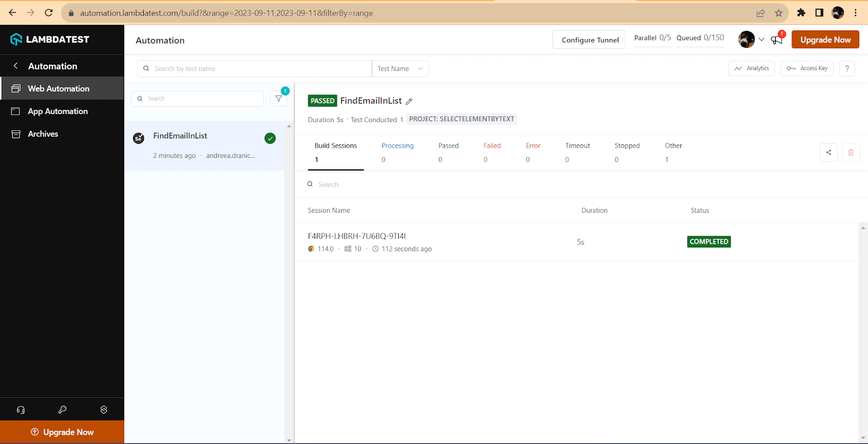This screenshot has width=868, height=444.
Task: Click the Configure Tunnel button
Action: point(589,40)
